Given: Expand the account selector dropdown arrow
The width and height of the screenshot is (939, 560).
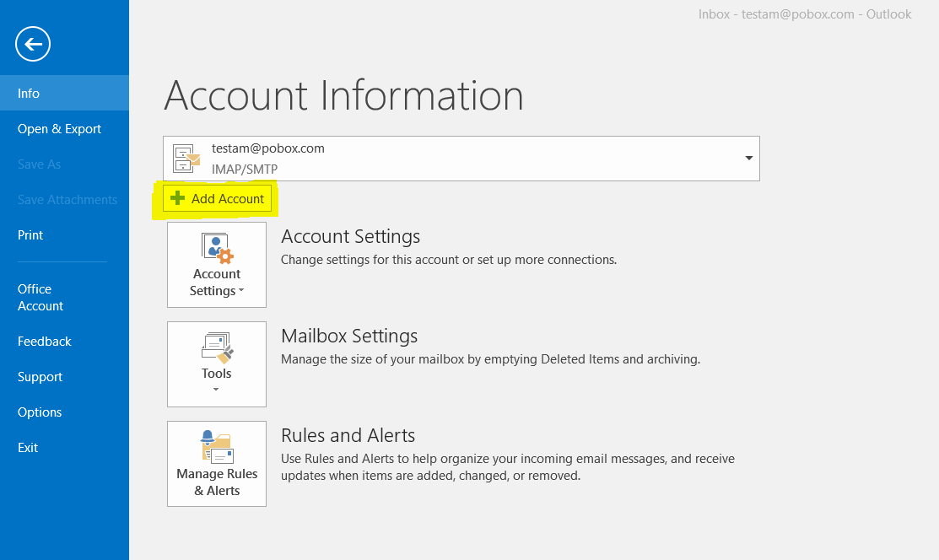Looking at the screenshot, I should click(x=748, y=158).
